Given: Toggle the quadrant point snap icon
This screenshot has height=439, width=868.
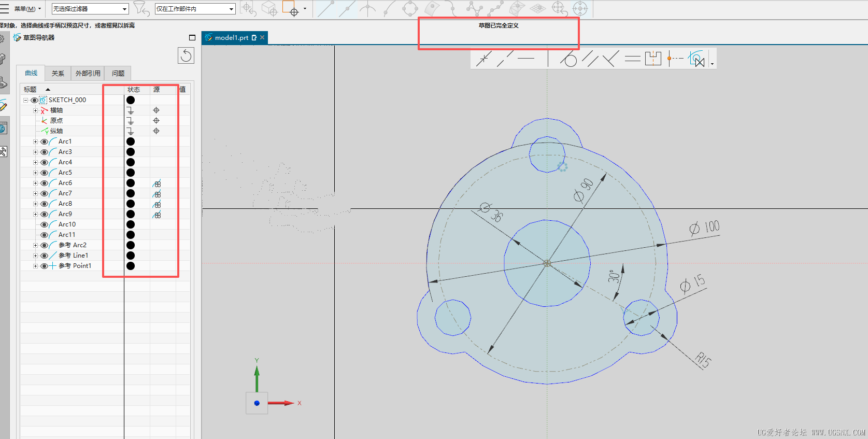Looking at the screenshot, I should [410, 8].
